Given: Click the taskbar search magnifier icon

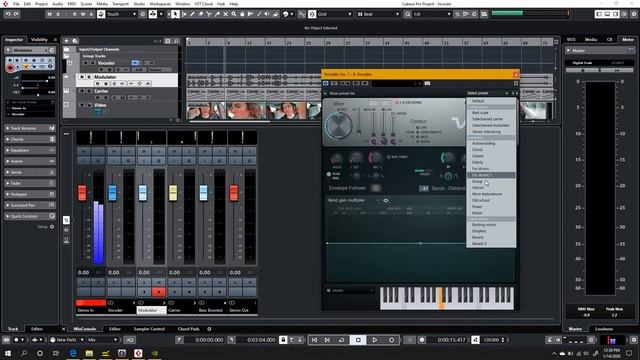Looking at the screenshot, I should click(x=24, y=353).
